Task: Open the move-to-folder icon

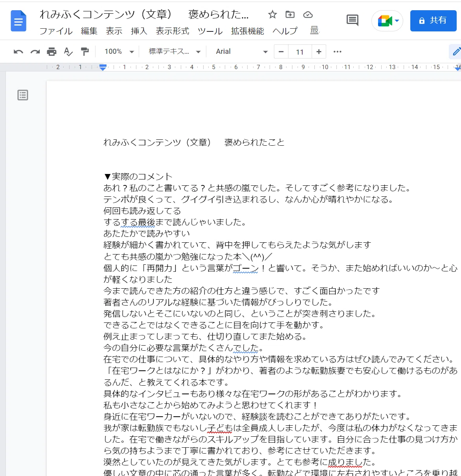Action: 290,15
